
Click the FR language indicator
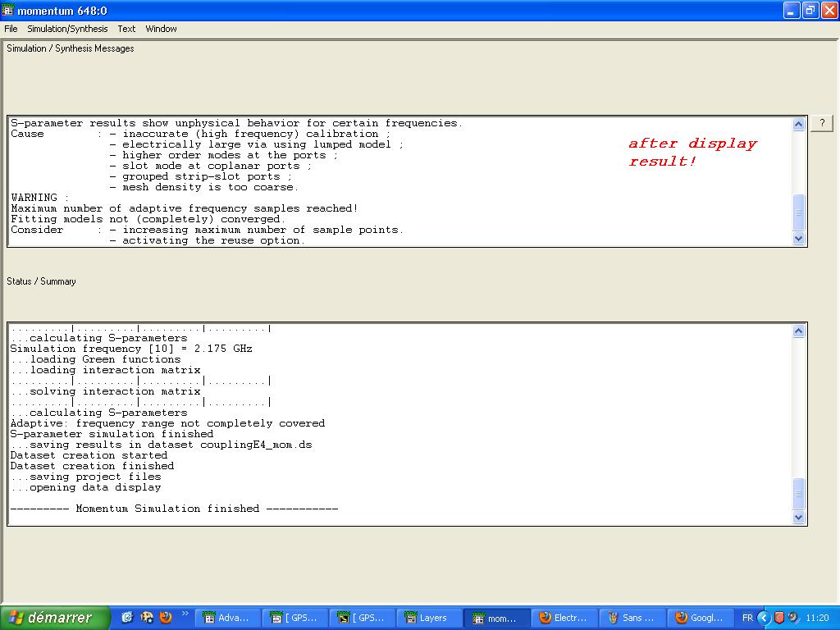coord(747,619)
